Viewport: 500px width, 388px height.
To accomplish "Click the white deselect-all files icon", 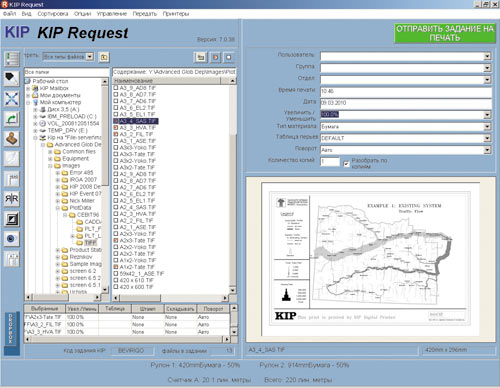I will click(229, 58).
